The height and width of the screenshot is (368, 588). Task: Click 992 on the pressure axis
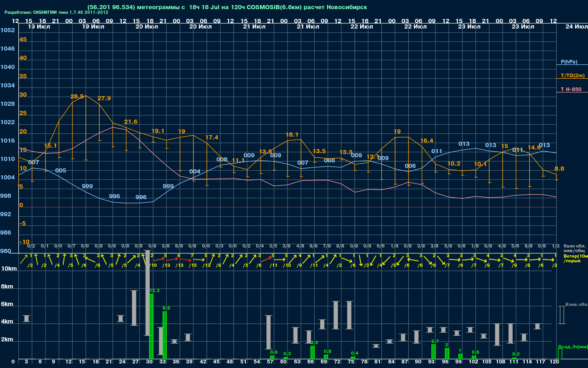6,214
